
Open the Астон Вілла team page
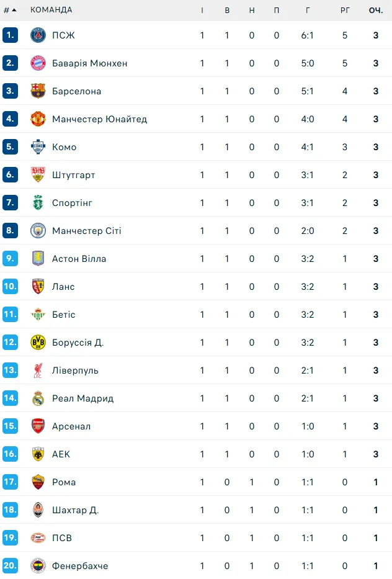pos(79,259)
